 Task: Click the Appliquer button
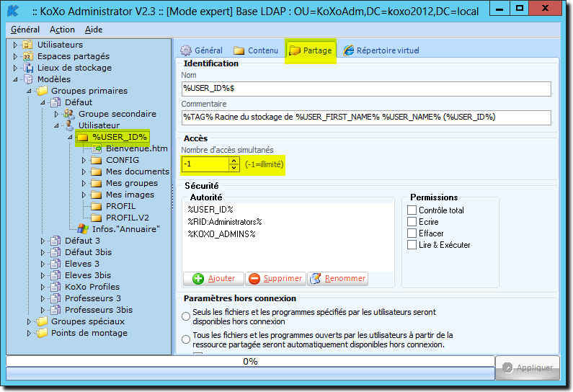pos(528,367)
